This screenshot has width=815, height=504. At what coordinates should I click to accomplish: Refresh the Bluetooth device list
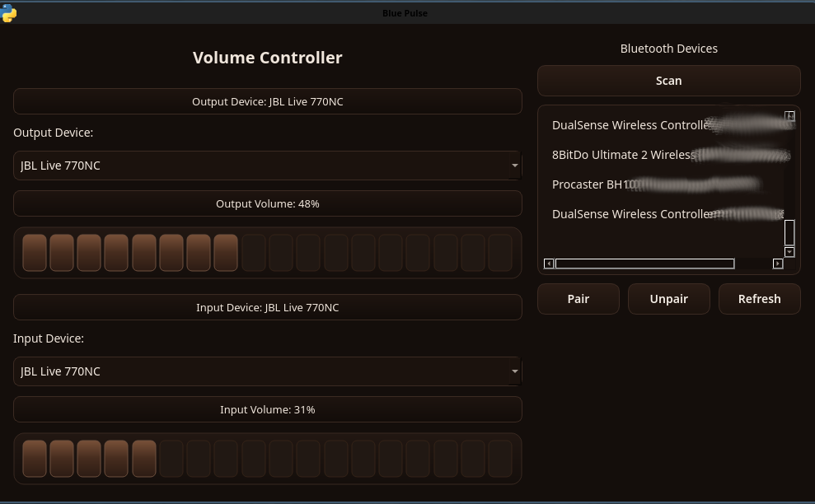coord(759,299)
